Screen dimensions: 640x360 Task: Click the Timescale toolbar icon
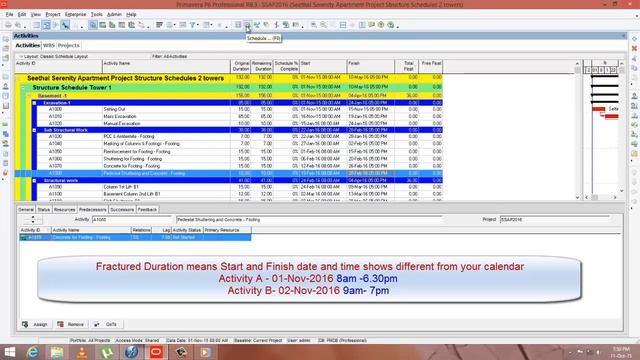[182, 25]
